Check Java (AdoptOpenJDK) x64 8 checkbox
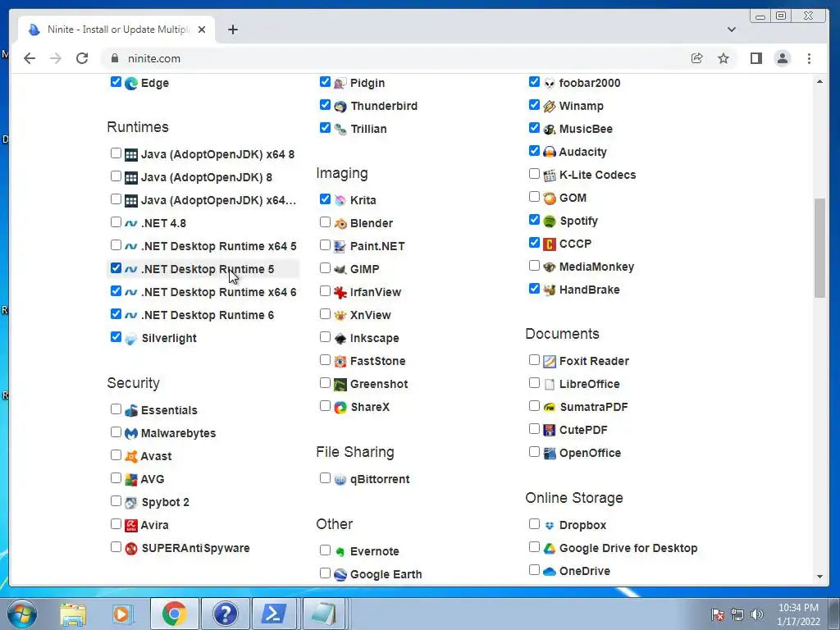 [116, 153]
